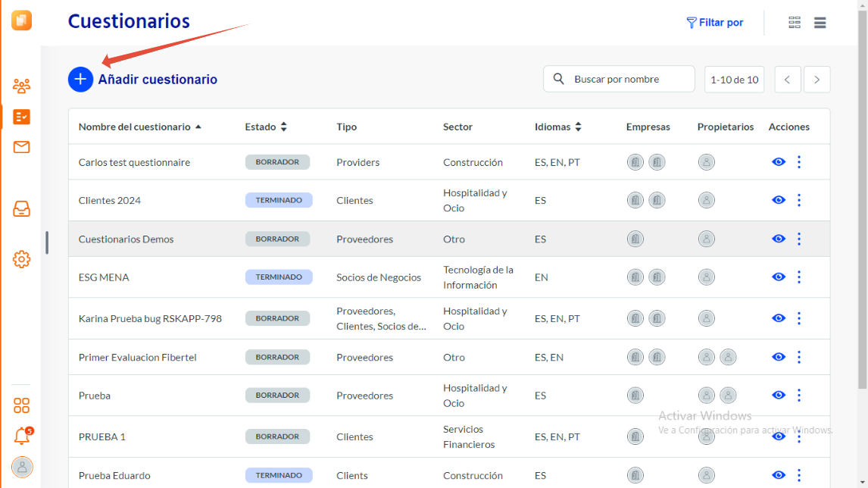The height and width of the screenshot is (488, 868).
Task: Open the settings gear sidebar icon
Action: tap(22, 259)
